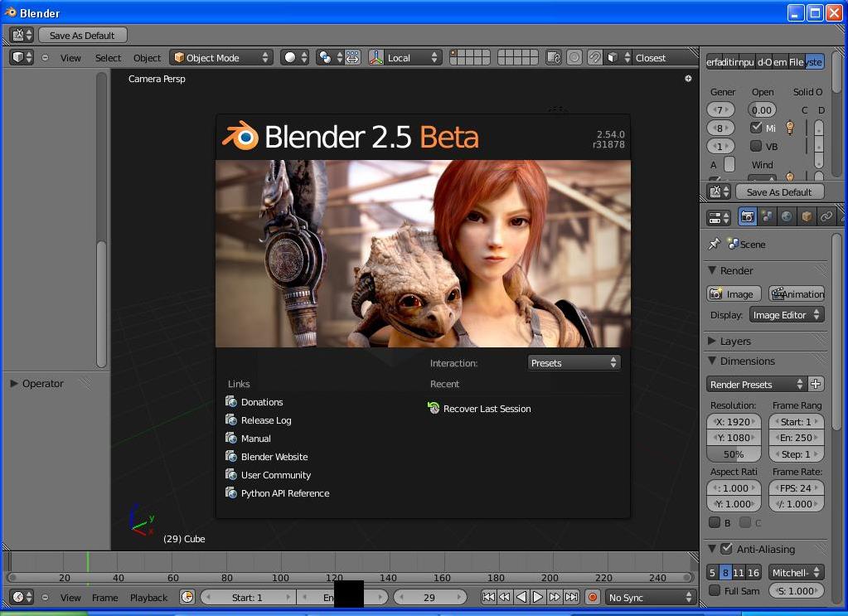Click the Render properties camera icon
848x616 pixels.
pyautogui.click(x=747, y=216)
